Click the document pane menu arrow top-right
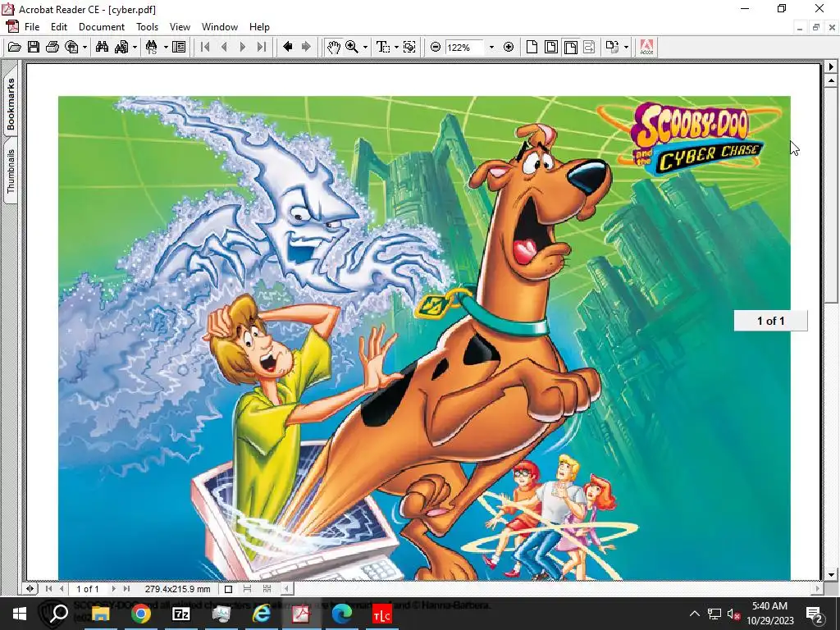This screenshot has height=630, width=840. pos(831,67)
